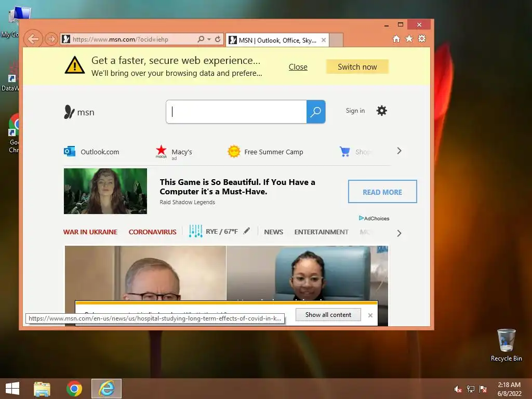Open Action Center flag tray icon
The height and width of the screenshot is (399, 532).
pyautogui.click(x=483, y=389)
